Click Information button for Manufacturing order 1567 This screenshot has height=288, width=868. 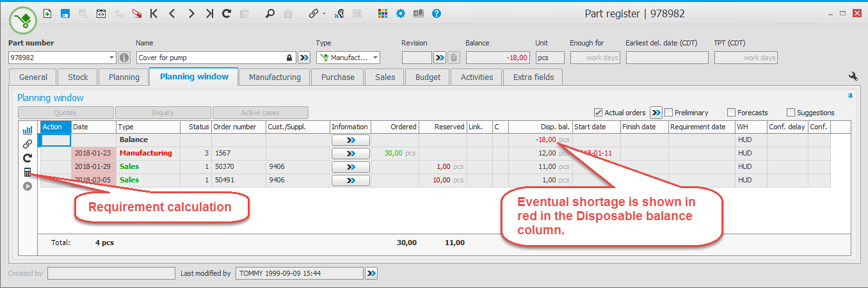[x=350, y=154]
